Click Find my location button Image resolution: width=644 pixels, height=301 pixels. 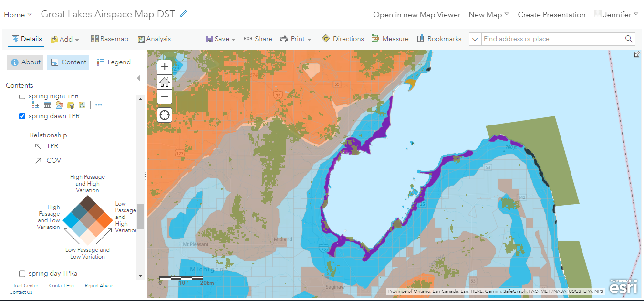click(x=165, y=115)
